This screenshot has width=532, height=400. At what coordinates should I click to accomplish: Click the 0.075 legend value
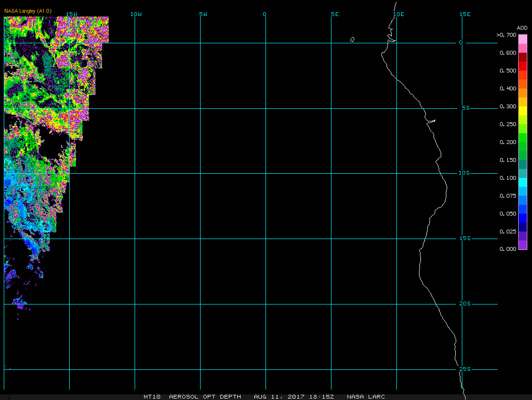click(x=508, y=196)
